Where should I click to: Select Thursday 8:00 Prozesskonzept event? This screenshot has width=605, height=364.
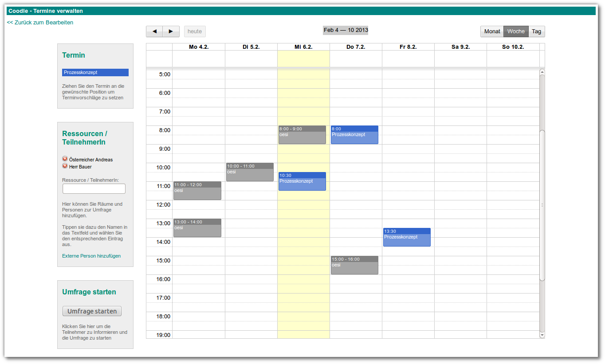coord(354,135)
